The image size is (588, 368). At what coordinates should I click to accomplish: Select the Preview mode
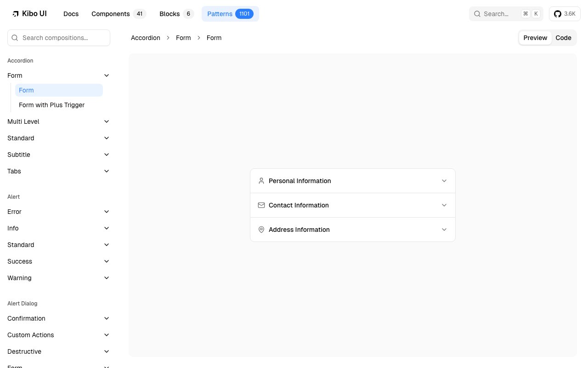click(535, 38)
